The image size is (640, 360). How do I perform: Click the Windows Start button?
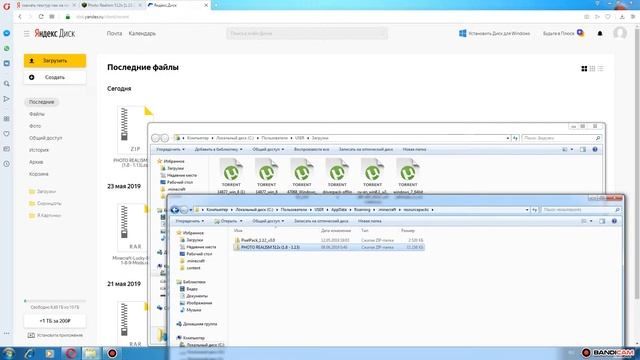[x=9, y=353]
